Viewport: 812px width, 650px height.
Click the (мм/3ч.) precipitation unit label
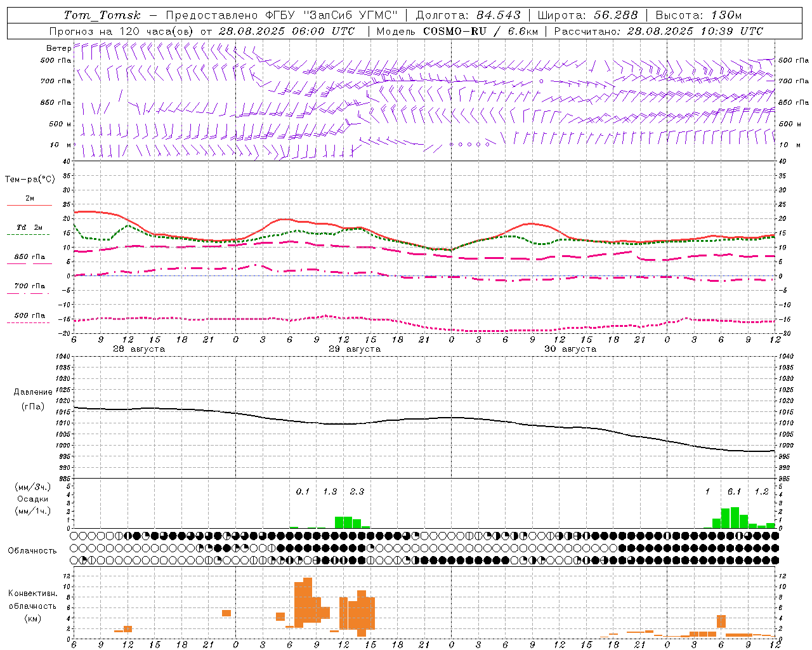coord(33,487)
